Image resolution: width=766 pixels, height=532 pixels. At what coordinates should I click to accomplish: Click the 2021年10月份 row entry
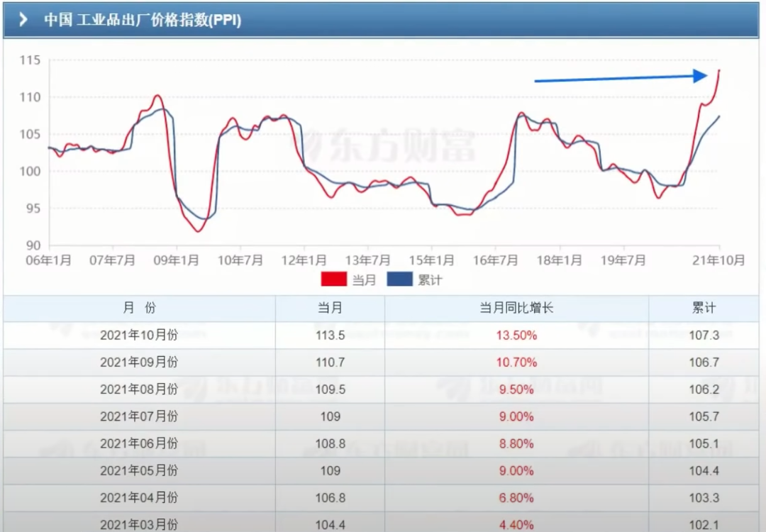pos(139,335)
